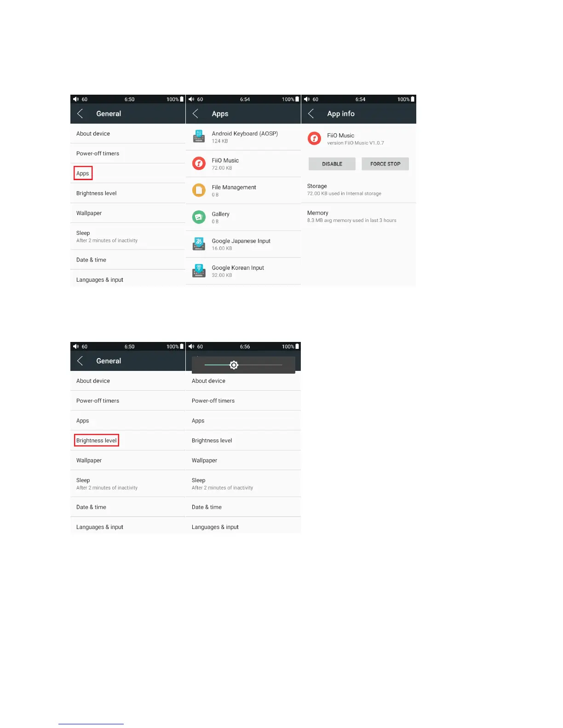Screen dimensions: 563x728
Task: Select the FiiO Music icon in Apps list
Action: coord(199,163)
